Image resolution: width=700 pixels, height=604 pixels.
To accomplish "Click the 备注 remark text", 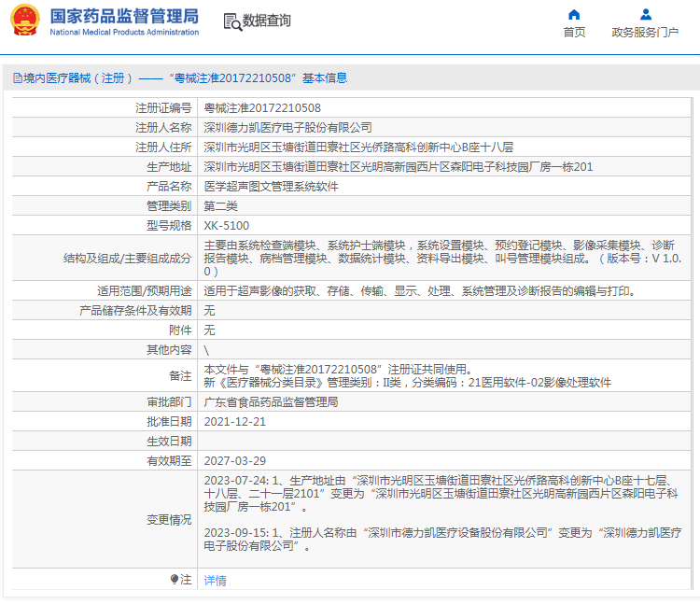I will point(407,376).
